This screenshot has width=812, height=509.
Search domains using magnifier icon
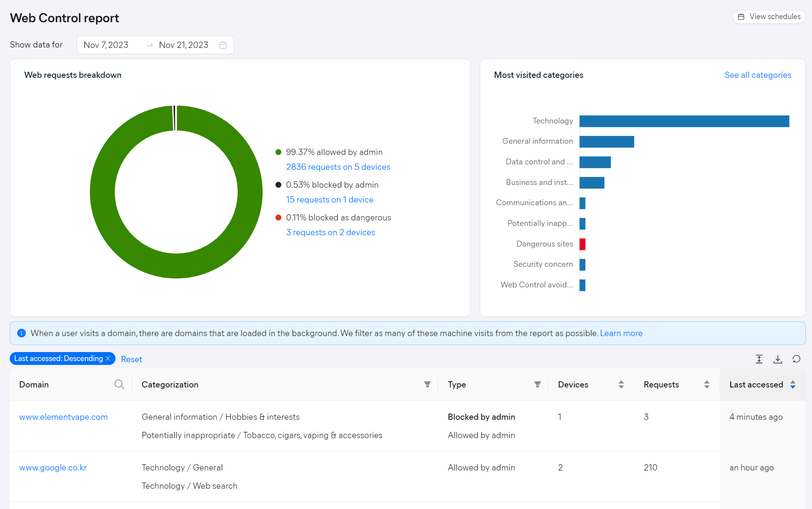(119, 385)
